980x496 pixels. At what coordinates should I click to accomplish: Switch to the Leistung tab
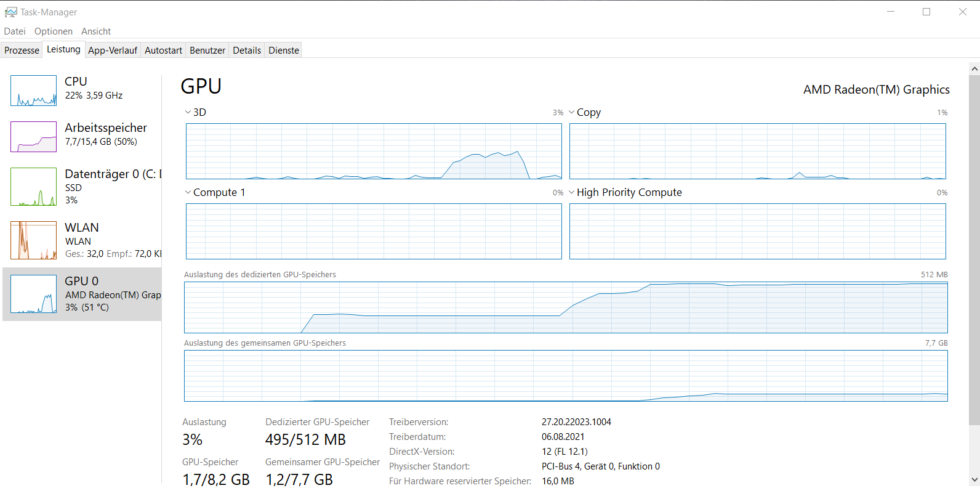pyautogui.click(x=63, y=49)
